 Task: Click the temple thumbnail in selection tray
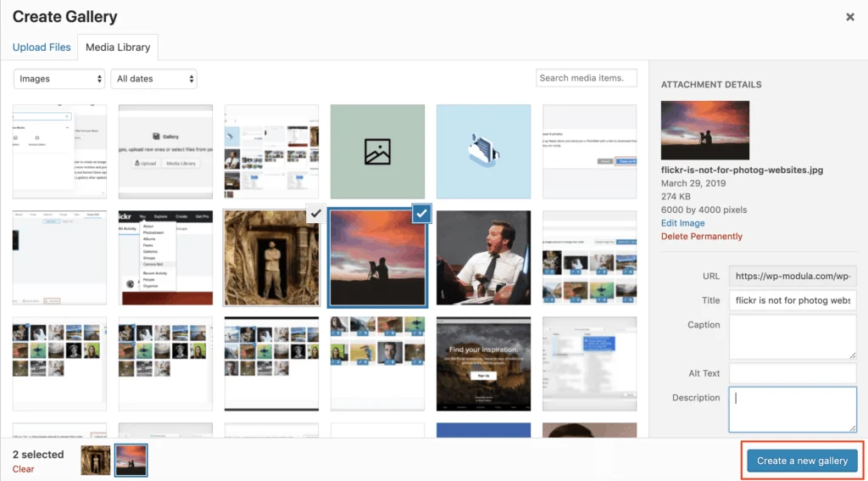[x=96, y=460]
